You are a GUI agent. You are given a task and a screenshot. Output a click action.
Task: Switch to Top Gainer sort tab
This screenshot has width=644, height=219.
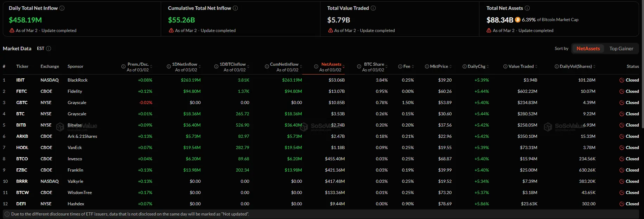click(621, 49)
